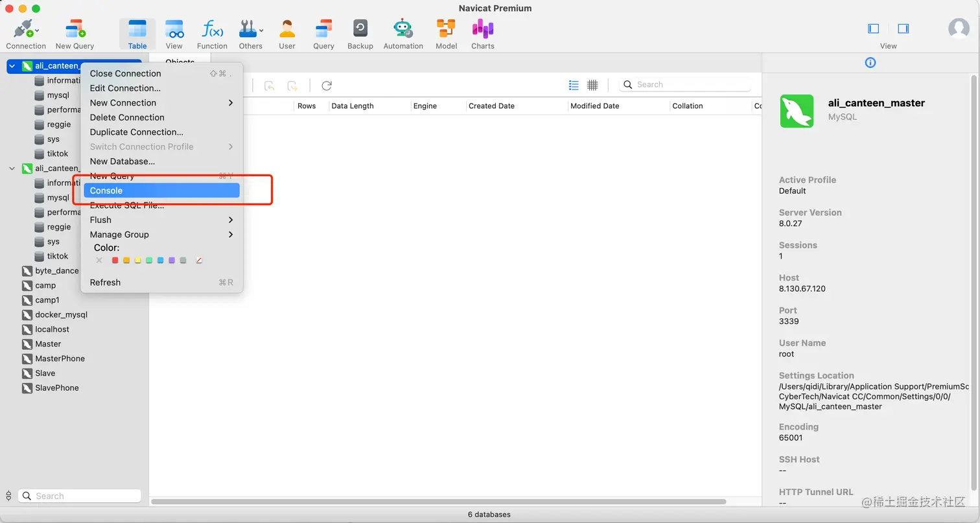Pick the red connection color swatch

pyautogui.click(x=115, y=261)
